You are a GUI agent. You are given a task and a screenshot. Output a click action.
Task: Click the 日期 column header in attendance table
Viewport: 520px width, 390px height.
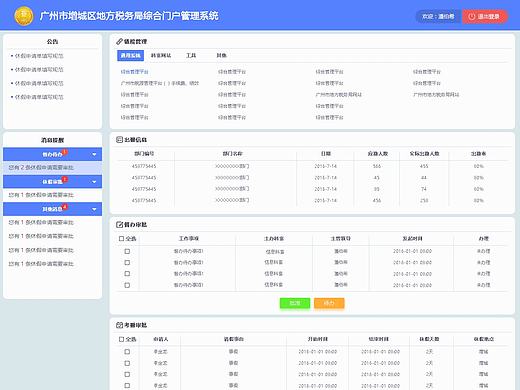(326, 154)
